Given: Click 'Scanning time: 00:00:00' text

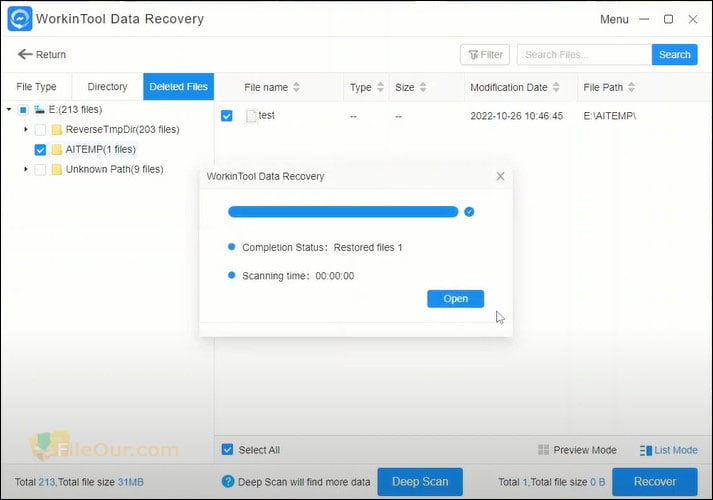Looking at the screenshot, I should pos(298,276).
